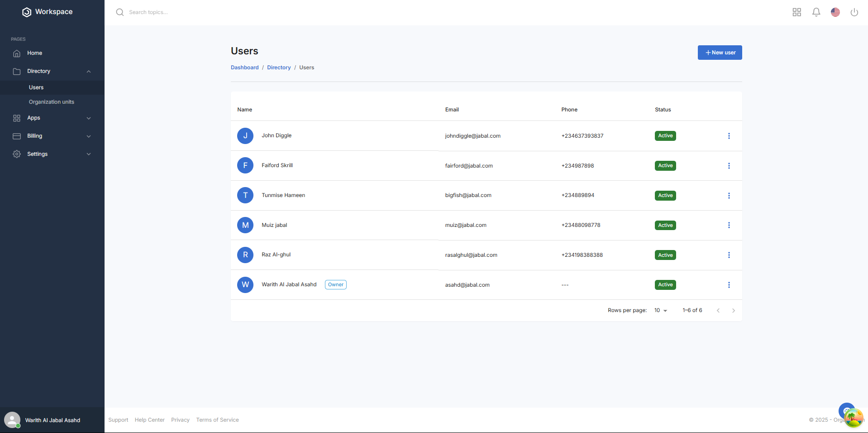Click the US flag language icon
The width and height of the screenshot is (868, 433).
coord(835,12)
